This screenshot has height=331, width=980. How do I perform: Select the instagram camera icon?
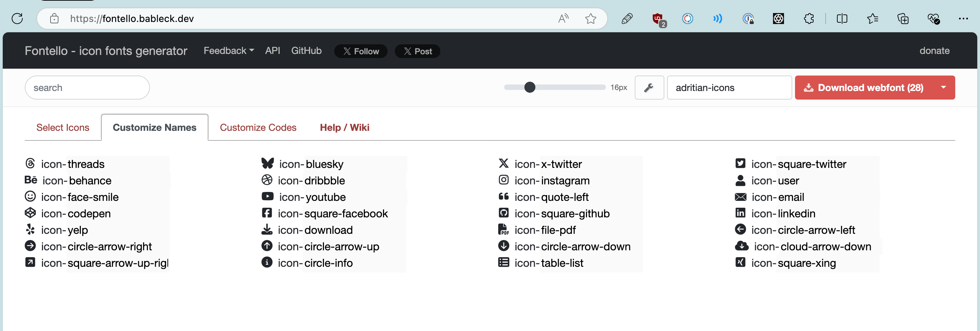tap(503, 180)
